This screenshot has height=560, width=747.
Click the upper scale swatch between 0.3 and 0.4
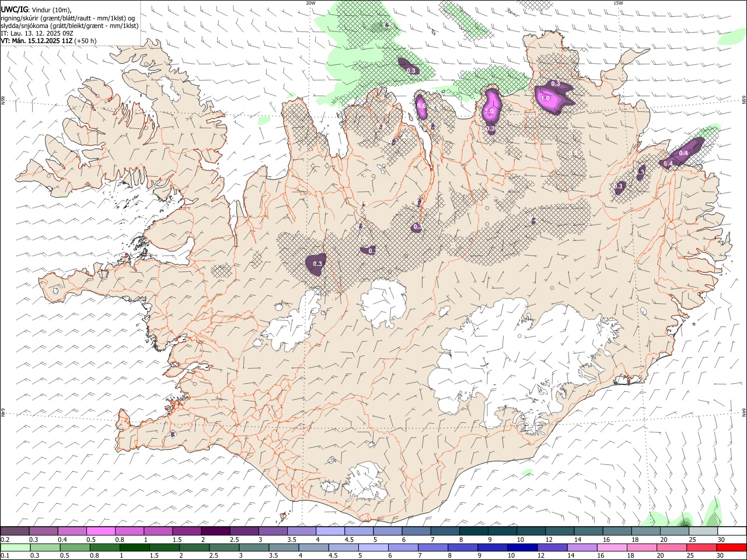[x=44, y=531]
